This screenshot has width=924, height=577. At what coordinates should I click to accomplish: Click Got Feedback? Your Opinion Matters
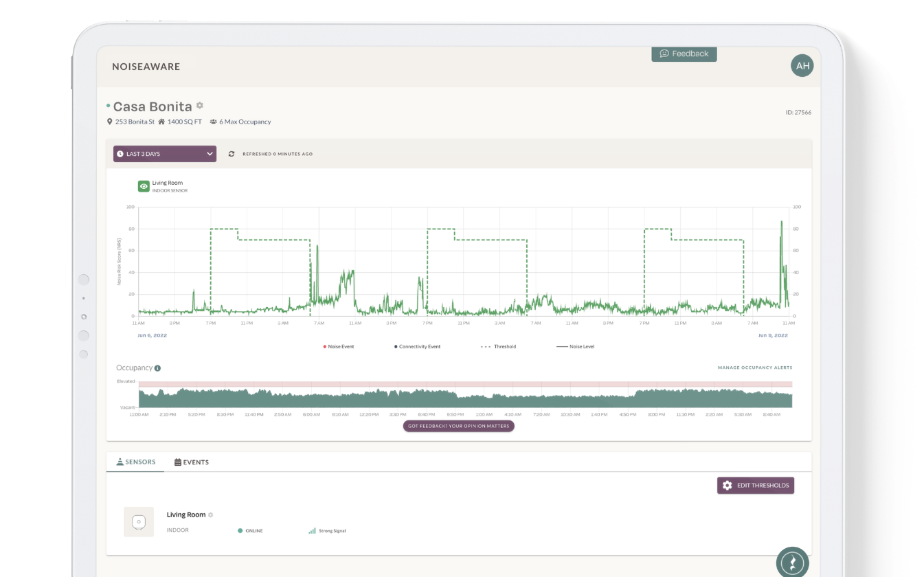[458, 426]
